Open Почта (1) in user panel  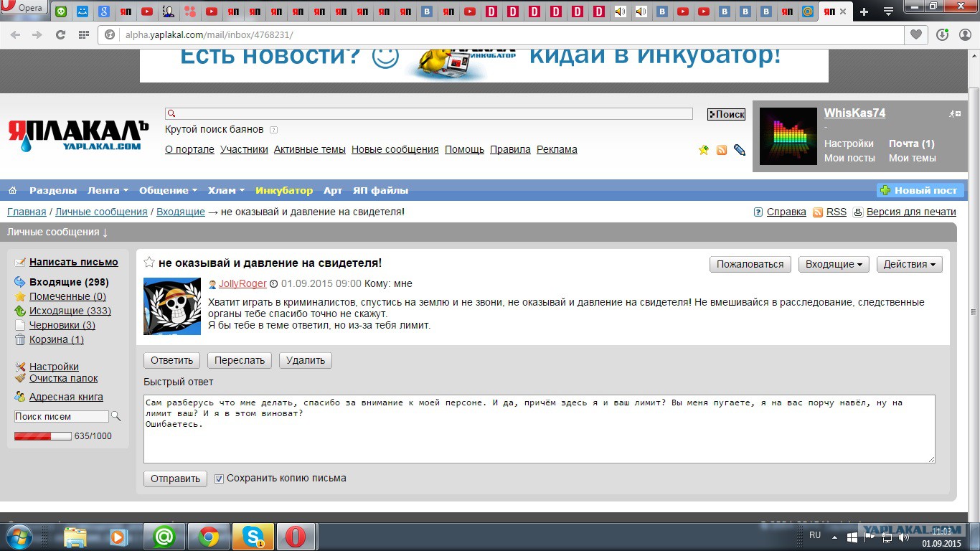pos(912,143)
